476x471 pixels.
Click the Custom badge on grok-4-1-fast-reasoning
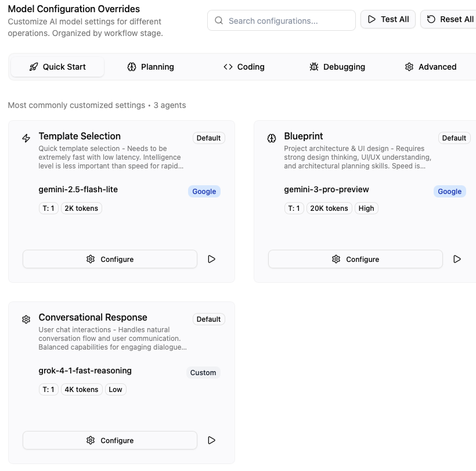coord(203,373)
